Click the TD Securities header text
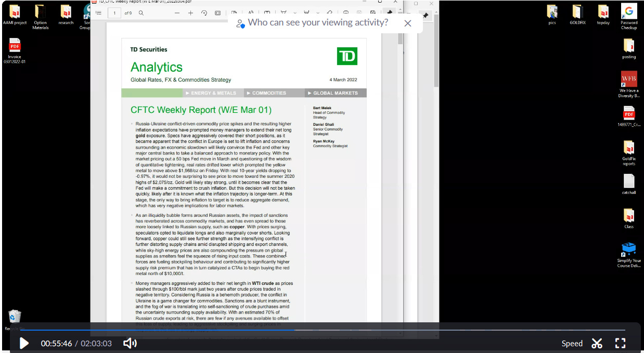This screenshot has width=644, height=353. [149, 49]
